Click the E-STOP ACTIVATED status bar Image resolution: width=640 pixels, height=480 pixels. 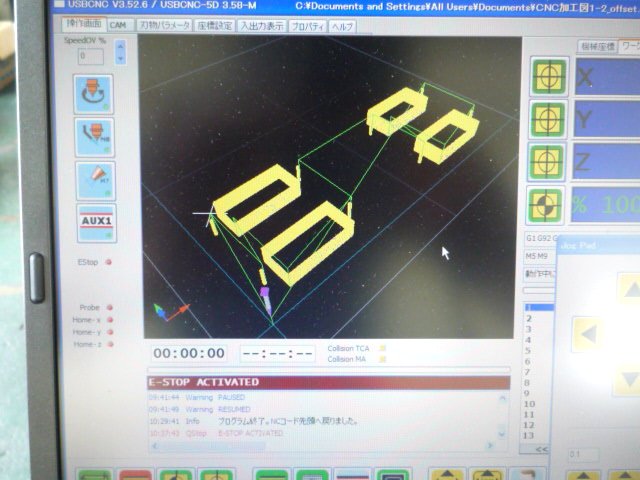328,382
